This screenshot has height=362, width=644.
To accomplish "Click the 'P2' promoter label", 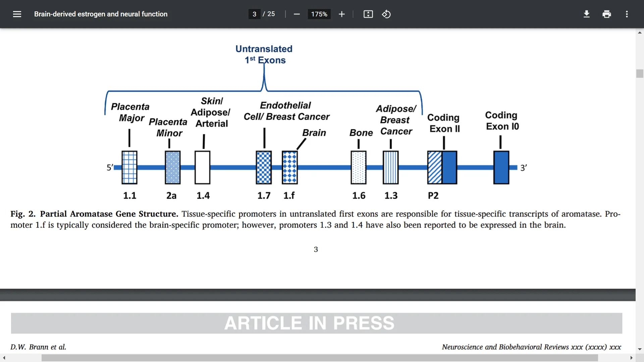I will pyautogui.click(x=433, y=195).
